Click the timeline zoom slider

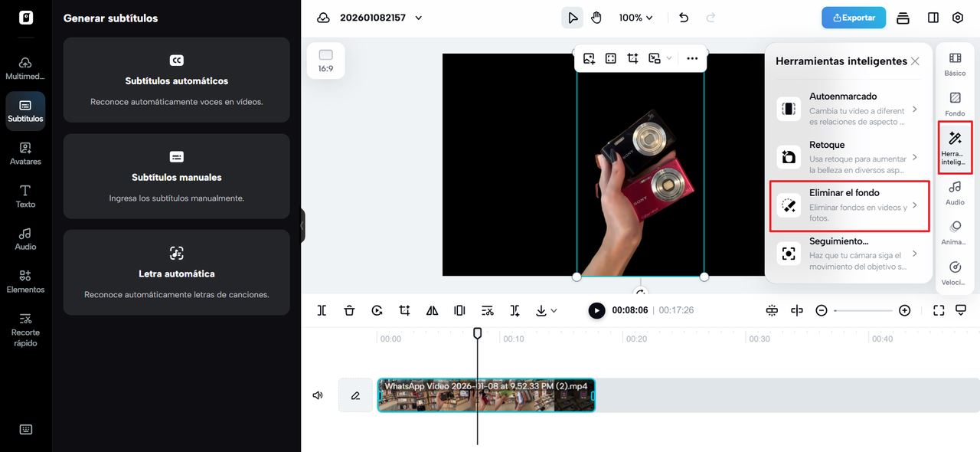pyautogui.click(x=863, y=310)
